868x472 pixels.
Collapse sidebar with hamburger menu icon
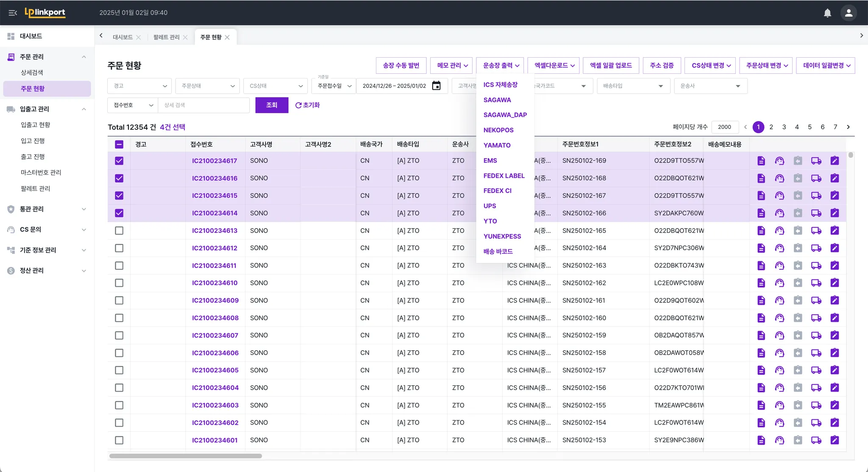(x=13, y=13)
